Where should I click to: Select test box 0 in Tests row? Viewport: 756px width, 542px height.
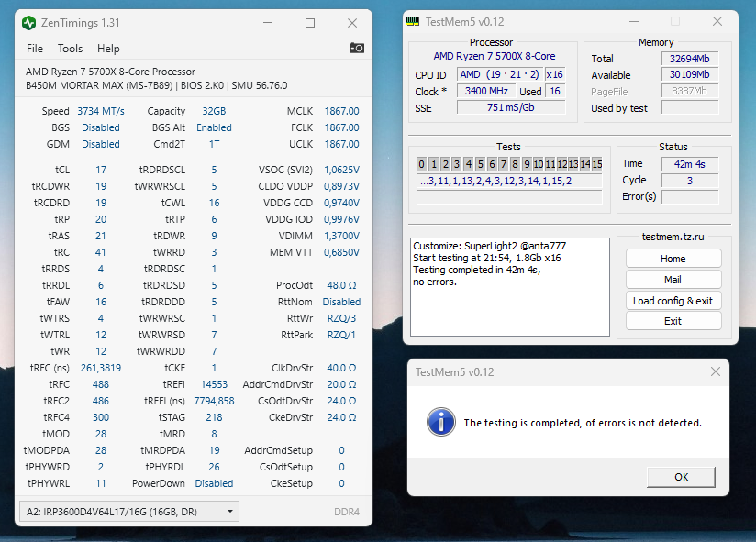tap(421, 164)
